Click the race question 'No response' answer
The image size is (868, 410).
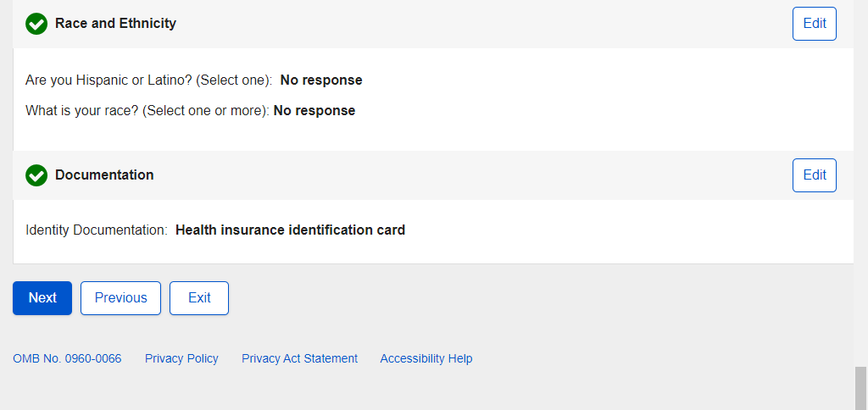[314, 110]
